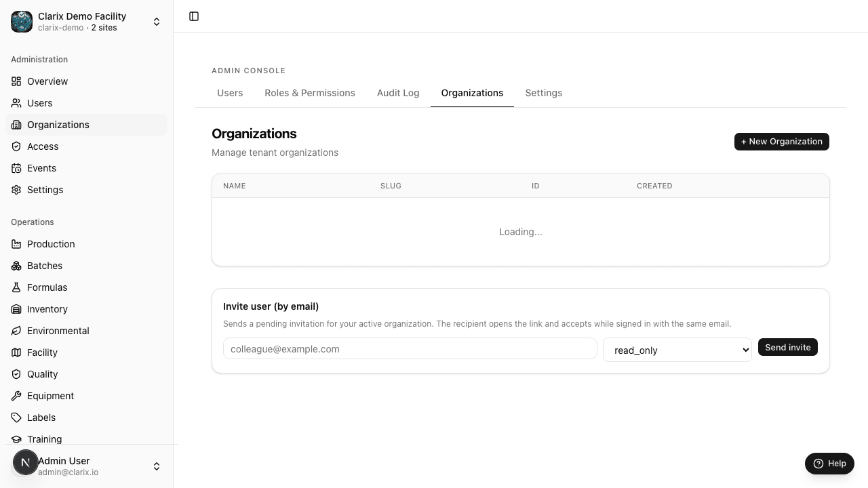Click the Loading... table text
Screen dimensions: 868x488
click(521, 232)
